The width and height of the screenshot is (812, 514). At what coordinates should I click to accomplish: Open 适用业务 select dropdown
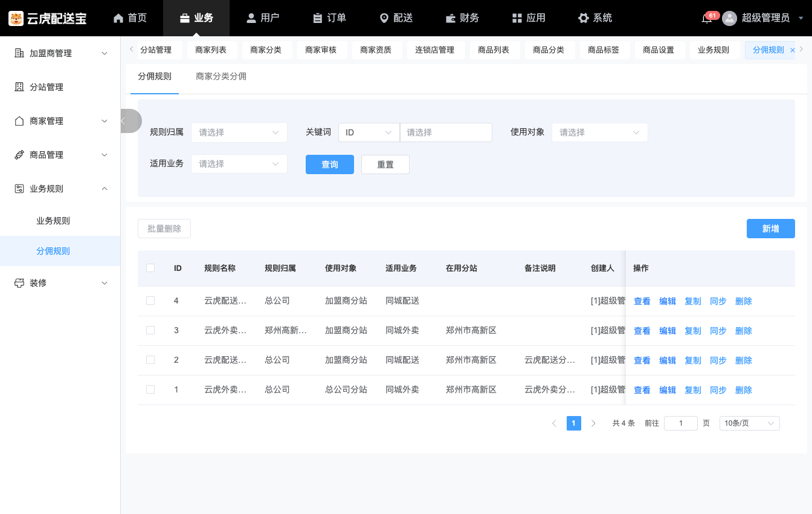pyautogui.click(x=239, y=164)
